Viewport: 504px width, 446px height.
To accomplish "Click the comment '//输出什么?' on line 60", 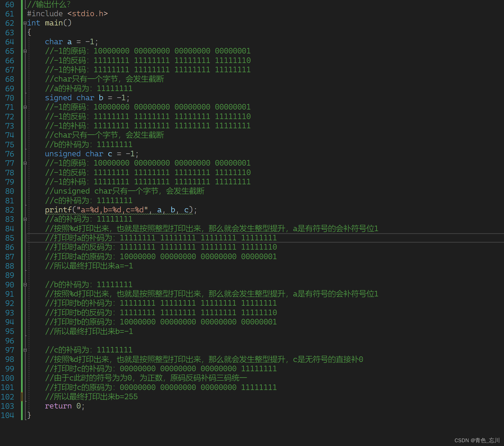I will click(x=49, y=5).
